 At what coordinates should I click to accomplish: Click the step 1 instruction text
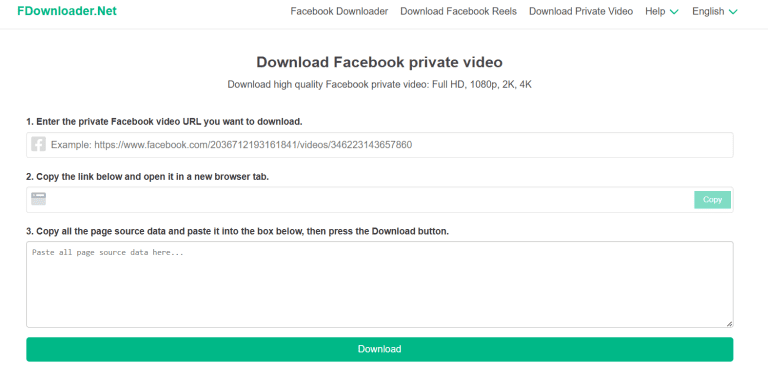click(165, 122)
